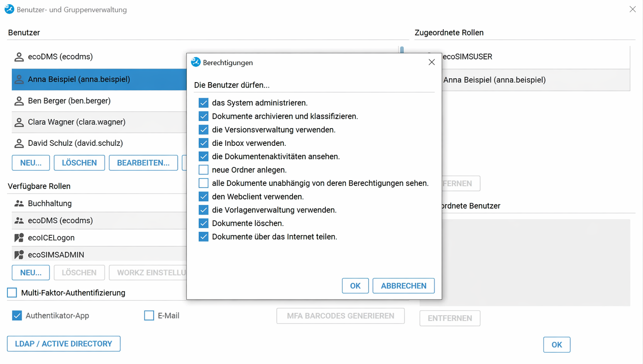Click the role icon next to ecoSIMSADMIN
643x364 pixels.
(19, 255)
